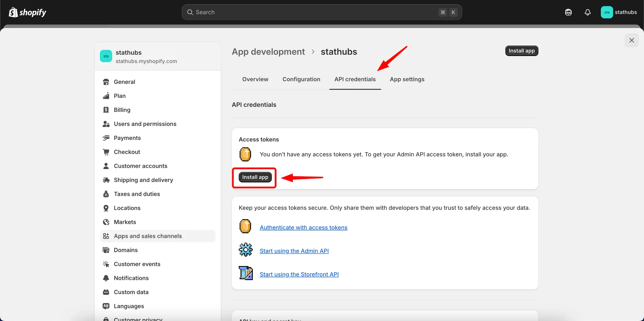Click the App development breadcrumb
Screen dimensions: 644x321
tap(268, 52)
